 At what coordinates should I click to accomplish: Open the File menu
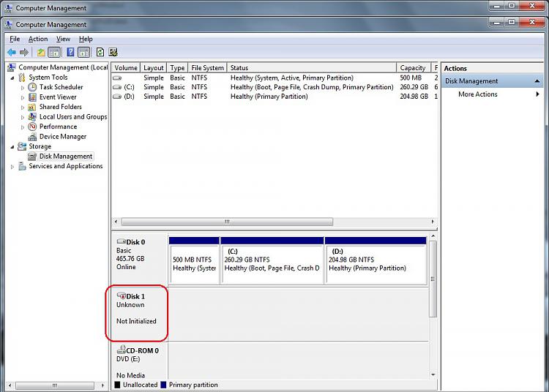(x=15, y=39)
